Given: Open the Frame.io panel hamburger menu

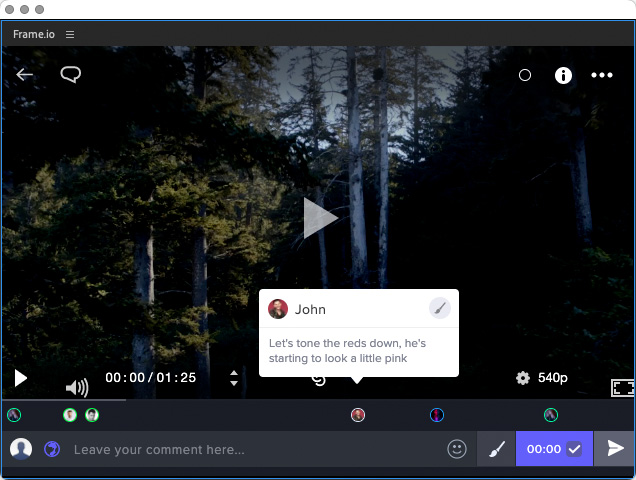Looking at the screenshot, I should [x=70, y=34].
